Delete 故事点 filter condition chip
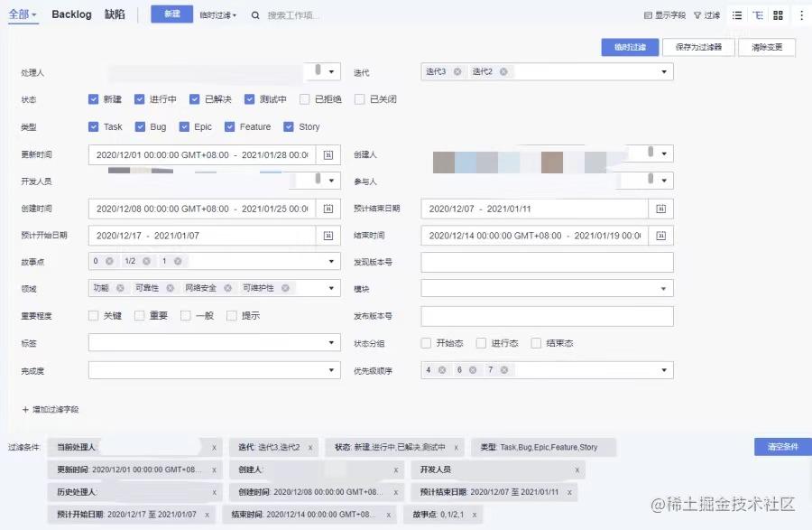This screenshot has width=812, height=530. click(x=475, y=515)
